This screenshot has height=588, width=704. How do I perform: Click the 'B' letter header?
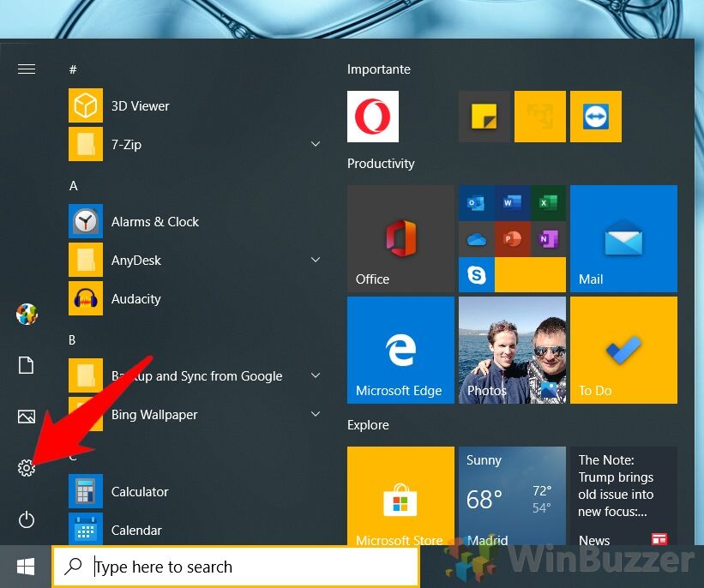click(72, 339)
